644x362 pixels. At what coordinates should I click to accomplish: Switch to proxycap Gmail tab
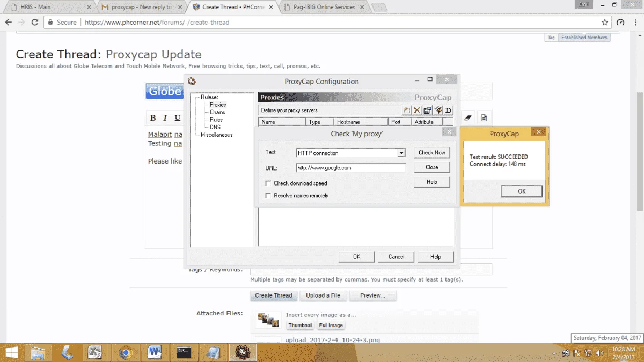pos(142,7)
